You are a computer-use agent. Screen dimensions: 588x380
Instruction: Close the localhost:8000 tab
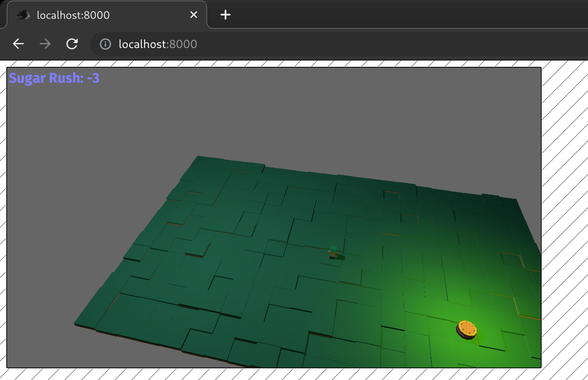(x=194, y=15)
